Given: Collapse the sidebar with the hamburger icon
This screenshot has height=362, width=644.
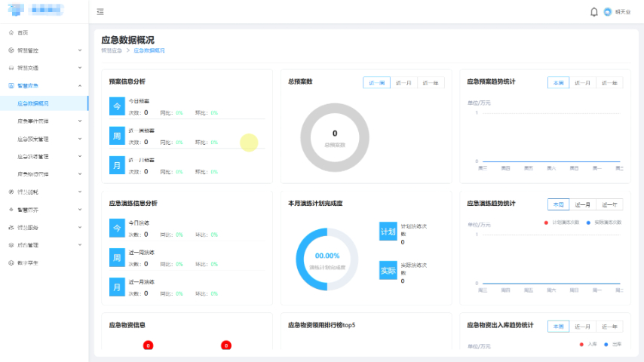Looking at the screenshot, I should coord(100,12).
